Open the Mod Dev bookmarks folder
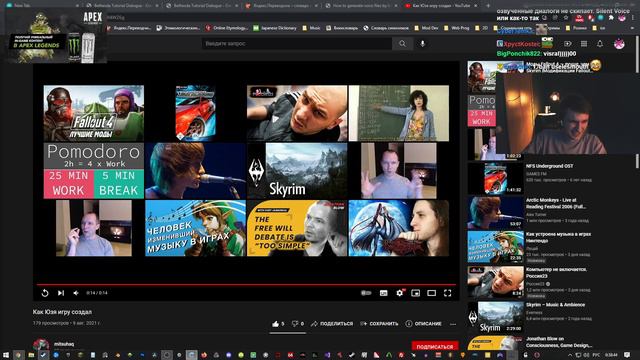The image size is (640, 360). pyautogui.click(x=427, y=28)
